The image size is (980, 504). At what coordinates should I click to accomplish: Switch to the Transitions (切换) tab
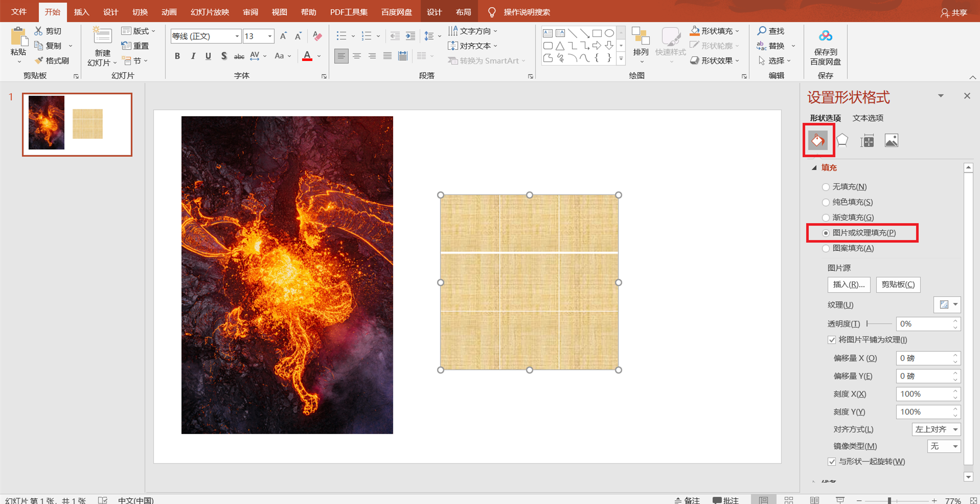140,12
